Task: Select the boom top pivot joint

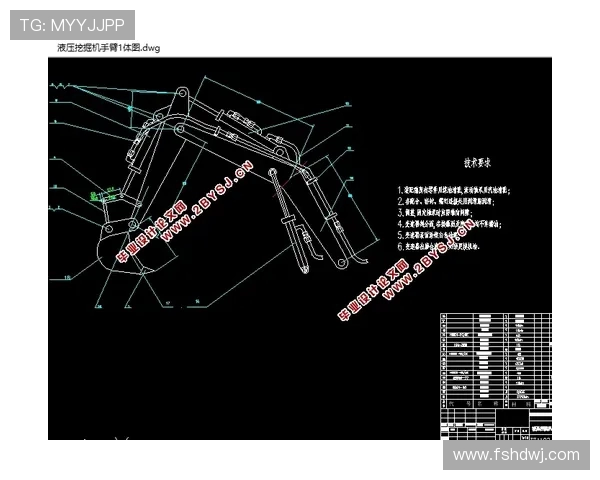Action: coord(184,96)
